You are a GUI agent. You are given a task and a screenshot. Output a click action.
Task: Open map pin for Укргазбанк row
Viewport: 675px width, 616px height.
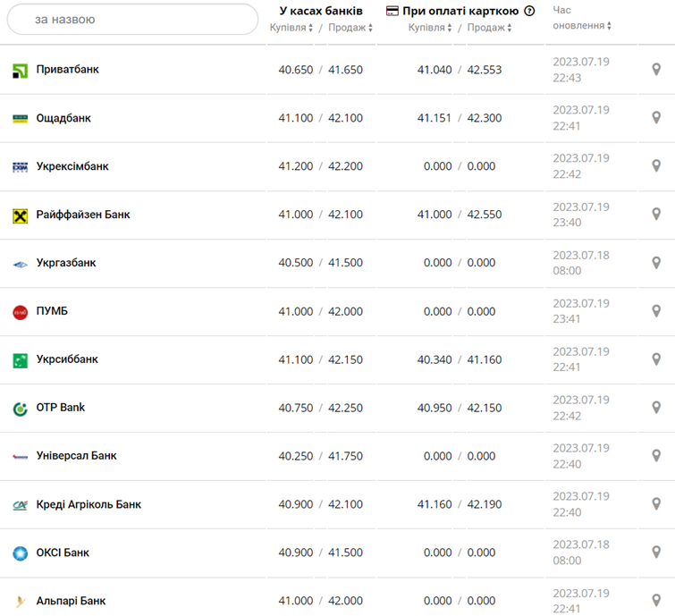[x=656, y=263]
